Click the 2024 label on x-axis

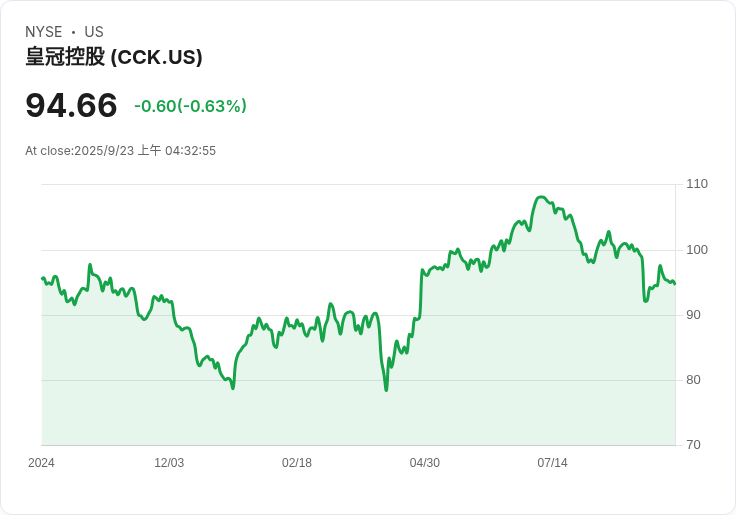click(41, 463)
